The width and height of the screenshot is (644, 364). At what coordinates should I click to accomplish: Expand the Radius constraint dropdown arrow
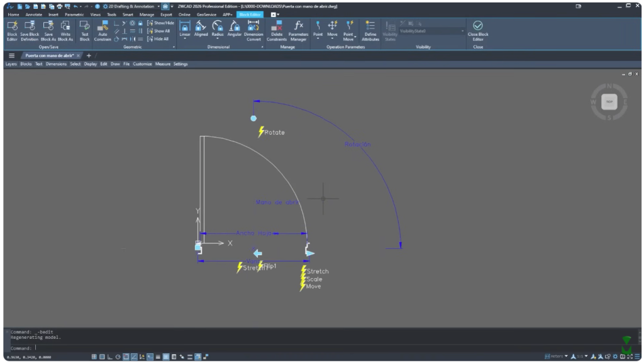coord(217,39)
